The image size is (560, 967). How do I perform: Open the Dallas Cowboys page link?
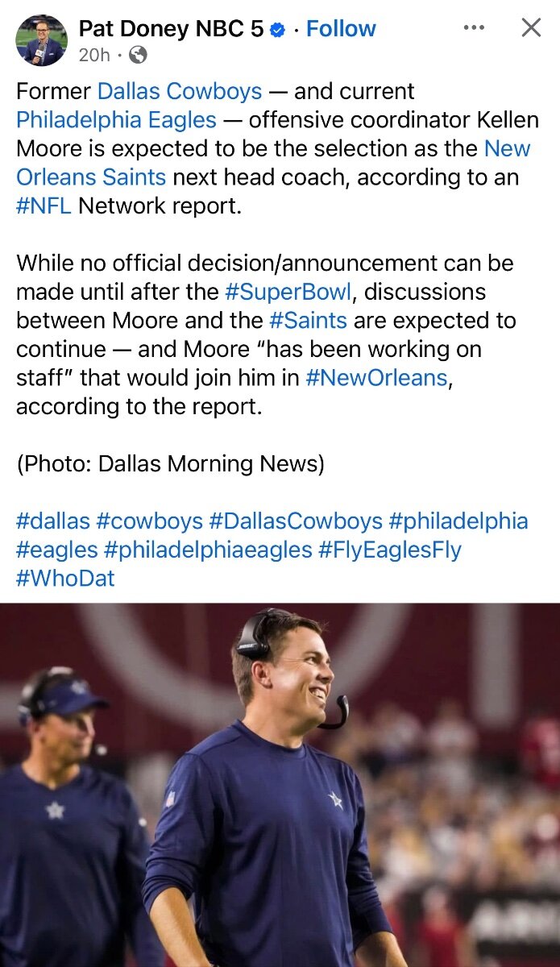pos(180,91)
